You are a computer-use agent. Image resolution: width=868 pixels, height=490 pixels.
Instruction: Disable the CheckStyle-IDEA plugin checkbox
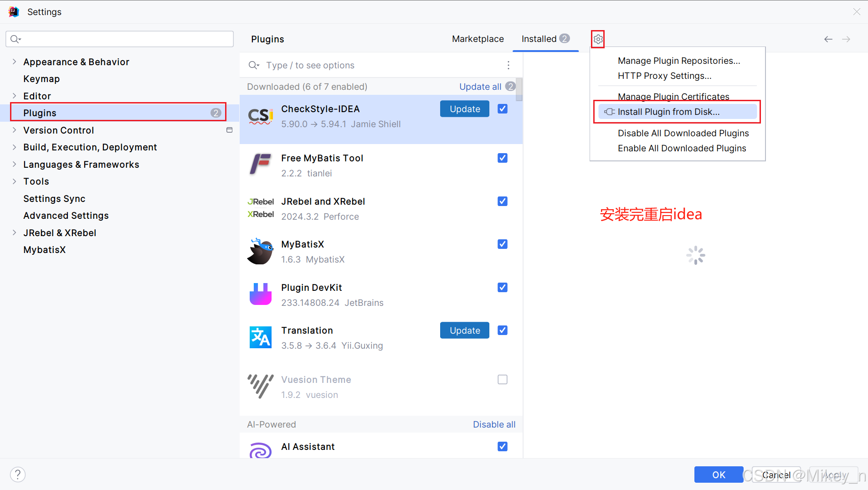[x=503, y=108]
